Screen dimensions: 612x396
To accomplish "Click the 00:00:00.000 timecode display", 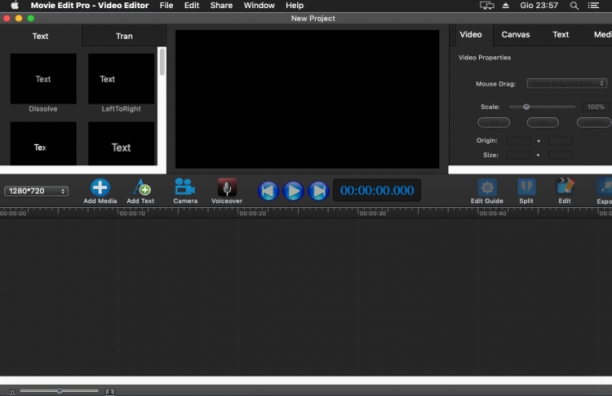I will tap(377, 190).
